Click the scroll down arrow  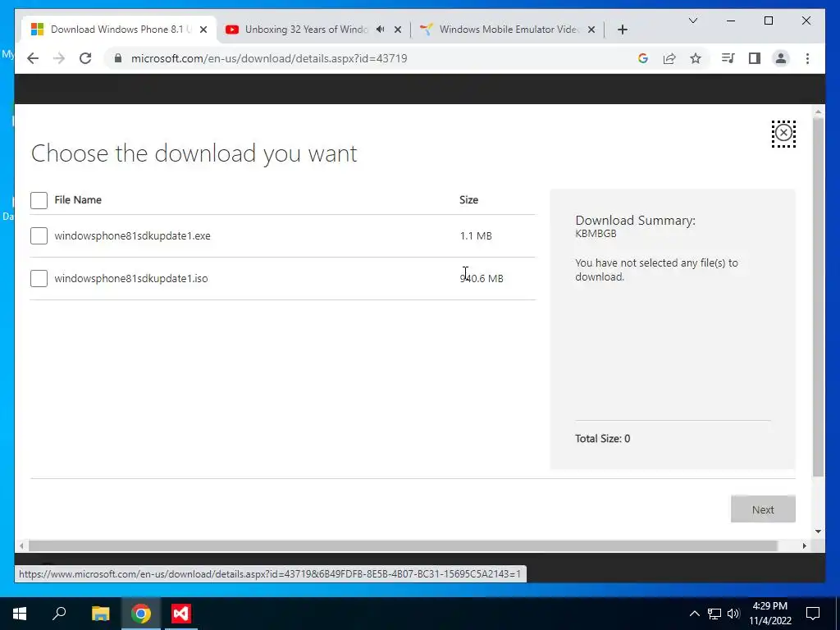click(818, 532)
